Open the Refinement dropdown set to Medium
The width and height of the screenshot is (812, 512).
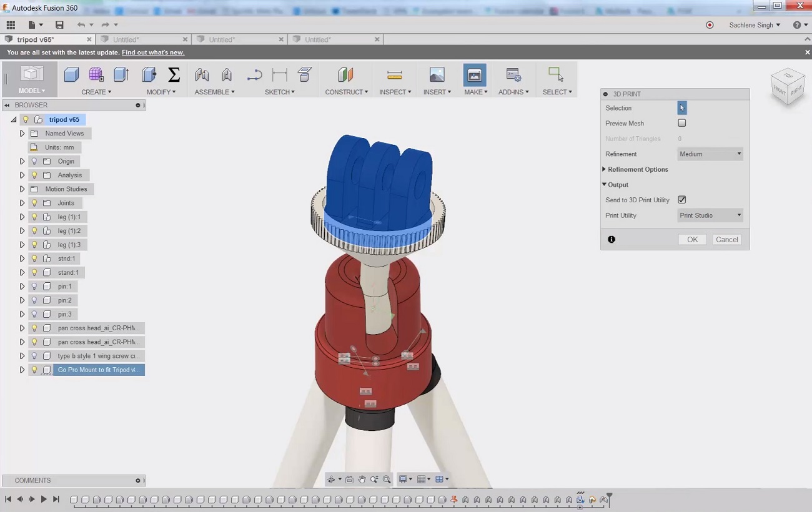pos(710,154)
